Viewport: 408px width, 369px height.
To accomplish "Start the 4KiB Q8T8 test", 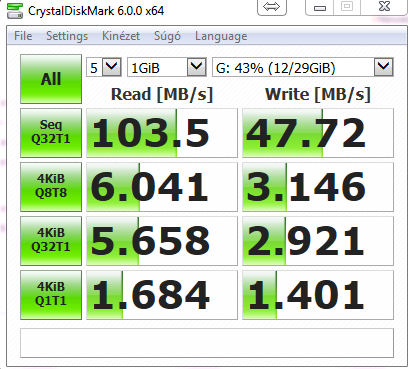I will tap(51, 187).
